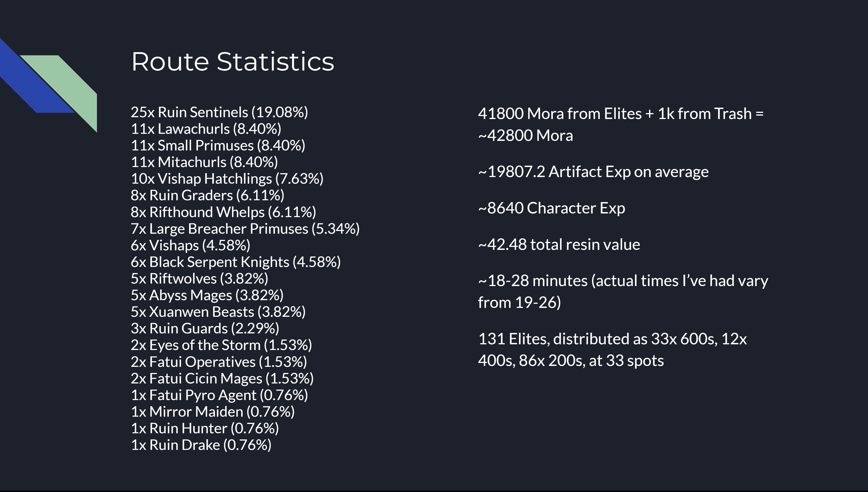Click the 25x Ruin Sentinels line
868x492 pixels.
point(219,112)
